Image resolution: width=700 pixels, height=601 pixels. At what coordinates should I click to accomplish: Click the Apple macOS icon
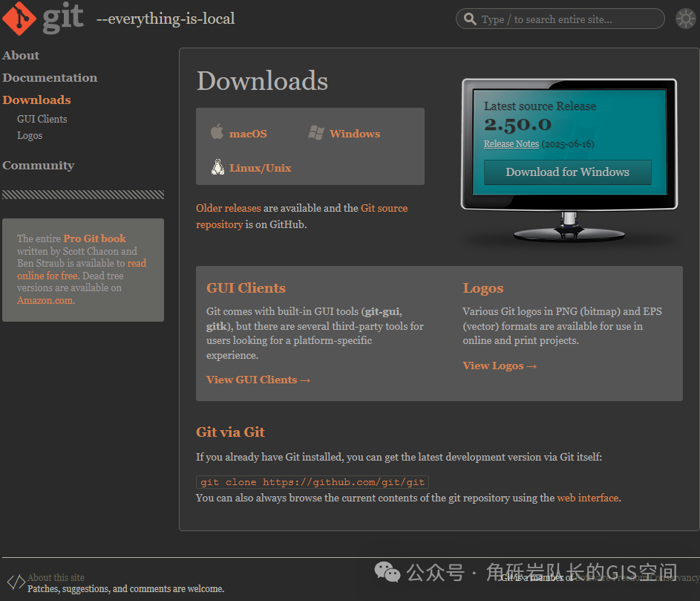point(217,133)
